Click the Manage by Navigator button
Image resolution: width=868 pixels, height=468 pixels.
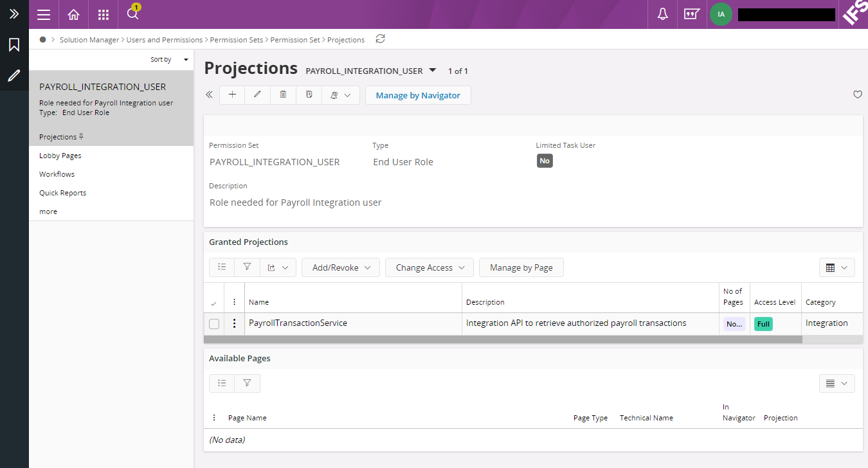418,95
